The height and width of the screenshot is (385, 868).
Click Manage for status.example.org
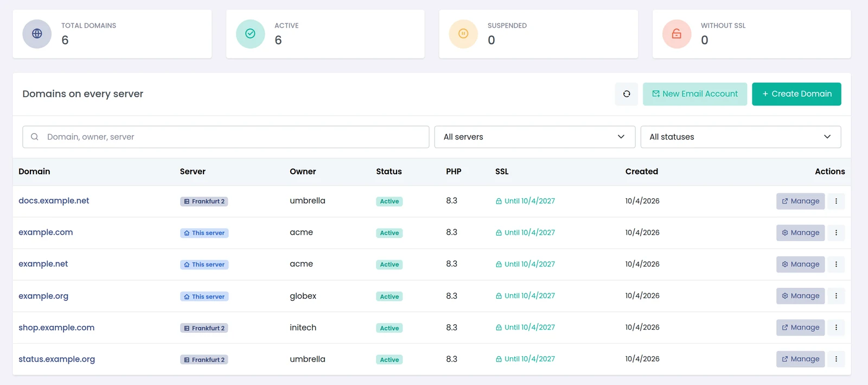[801, 359]
